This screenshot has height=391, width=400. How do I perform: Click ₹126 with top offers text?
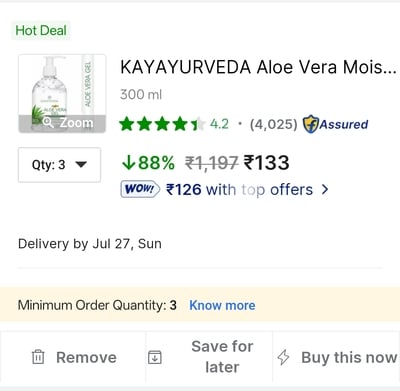coord(239,190)
